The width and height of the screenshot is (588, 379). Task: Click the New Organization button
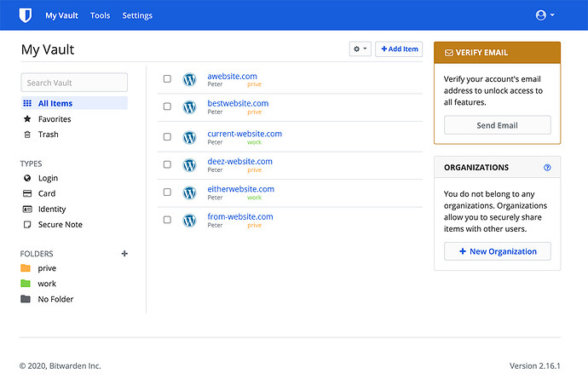coord(498,251)
